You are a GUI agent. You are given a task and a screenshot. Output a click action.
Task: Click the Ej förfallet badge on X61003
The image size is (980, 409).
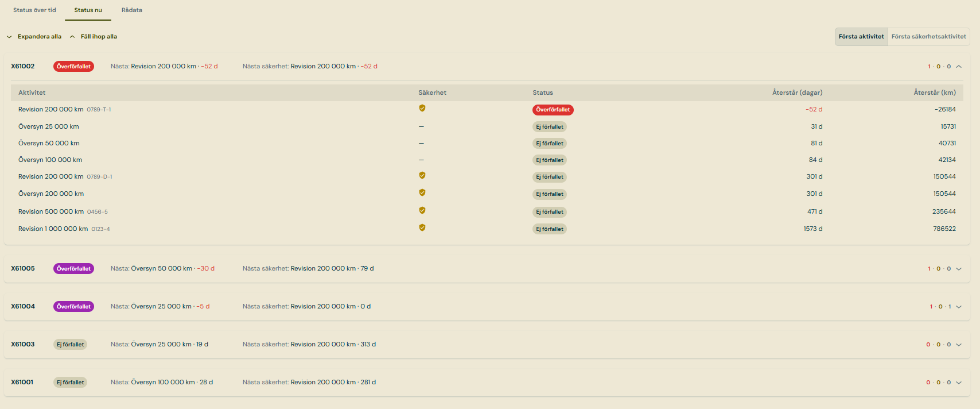click(x=70, y=345)
